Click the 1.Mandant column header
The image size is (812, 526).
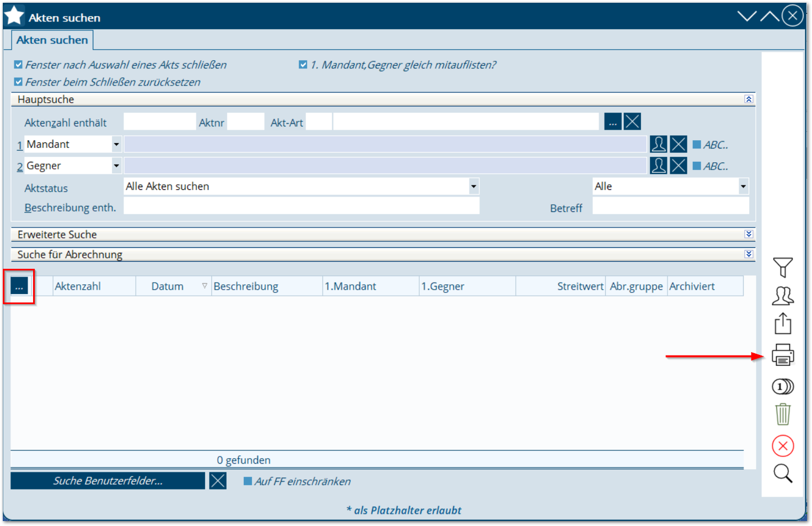point(371,286)
